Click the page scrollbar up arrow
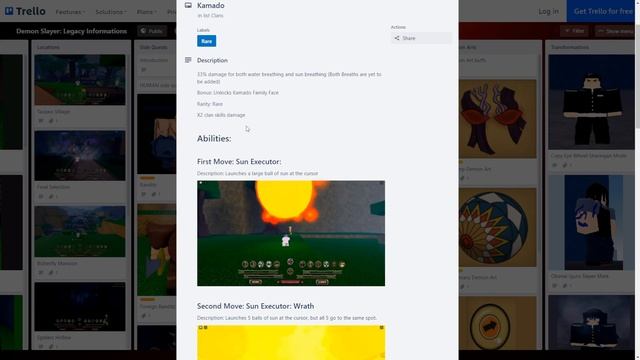Image resolution: width=640 pixels, height=360 pixels. tap(637, 2)
